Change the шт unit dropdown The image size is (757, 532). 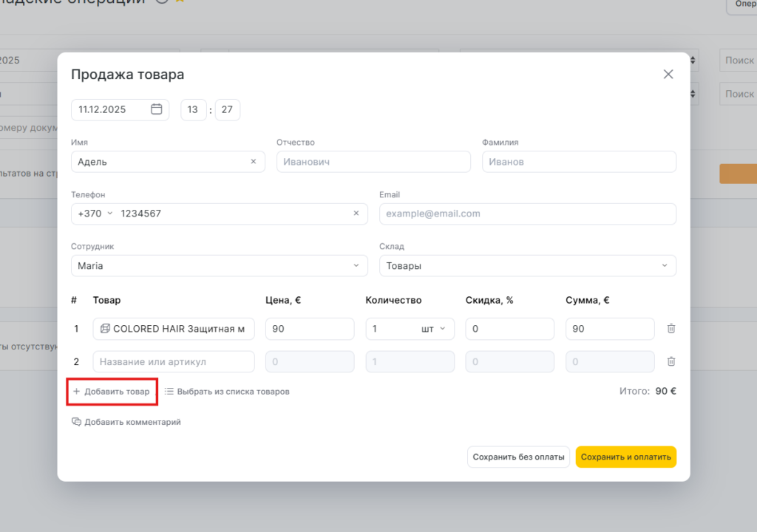(433, 329)
